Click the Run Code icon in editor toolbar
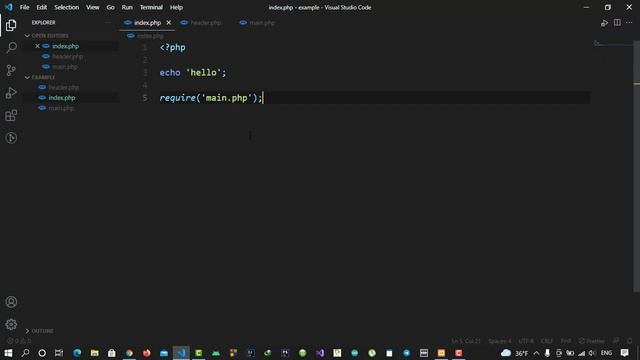 click(604, 23)
